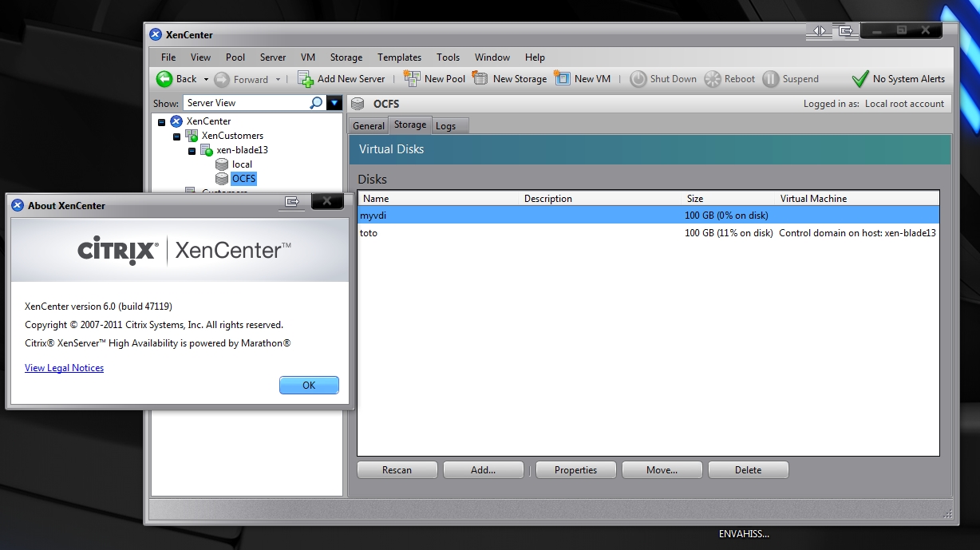Viewport: 980px width, 550px height.
Task: Click the New VM toolbar icon
Action: click(563, 79)
